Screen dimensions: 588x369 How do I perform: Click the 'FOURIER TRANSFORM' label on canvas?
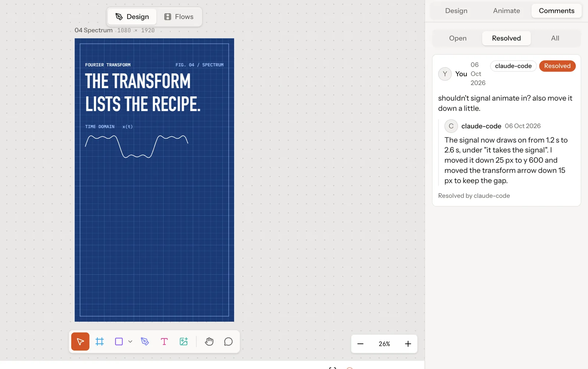click(108, 65)
